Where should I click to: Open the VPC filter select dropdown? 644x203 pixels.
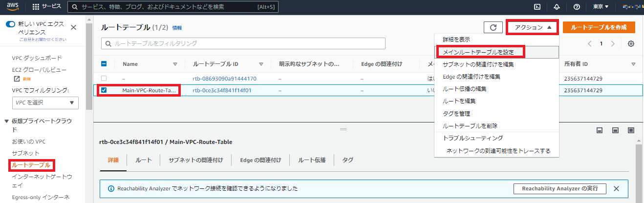click(x=45, y=102)
